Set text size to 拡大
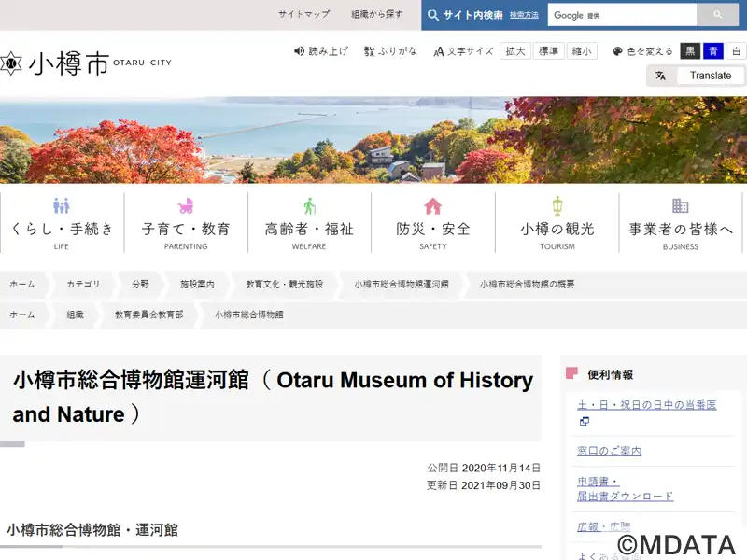This screenshot has width=747, height=560. (x=515, y=51)
